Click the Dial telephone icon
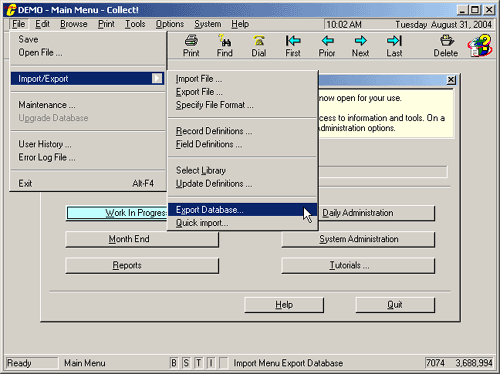 click(x=259, y=41)
